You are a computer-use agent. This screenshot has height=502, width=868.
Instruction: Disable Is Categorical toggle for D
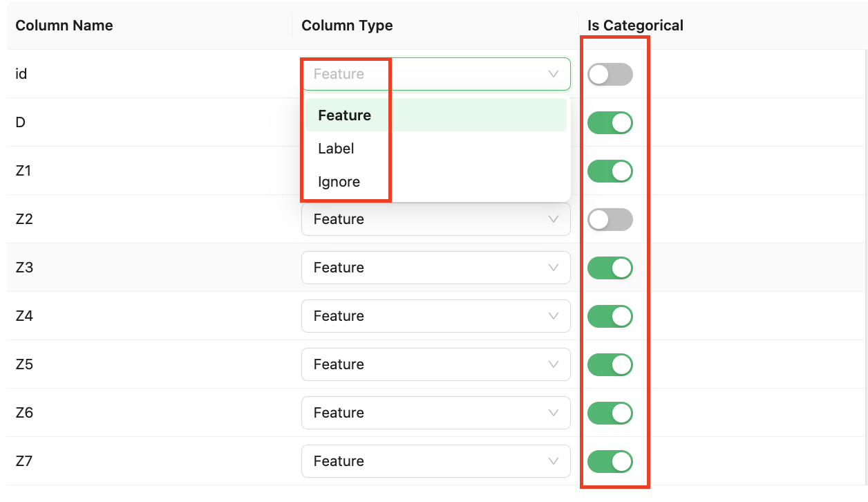tap(610, 123)
